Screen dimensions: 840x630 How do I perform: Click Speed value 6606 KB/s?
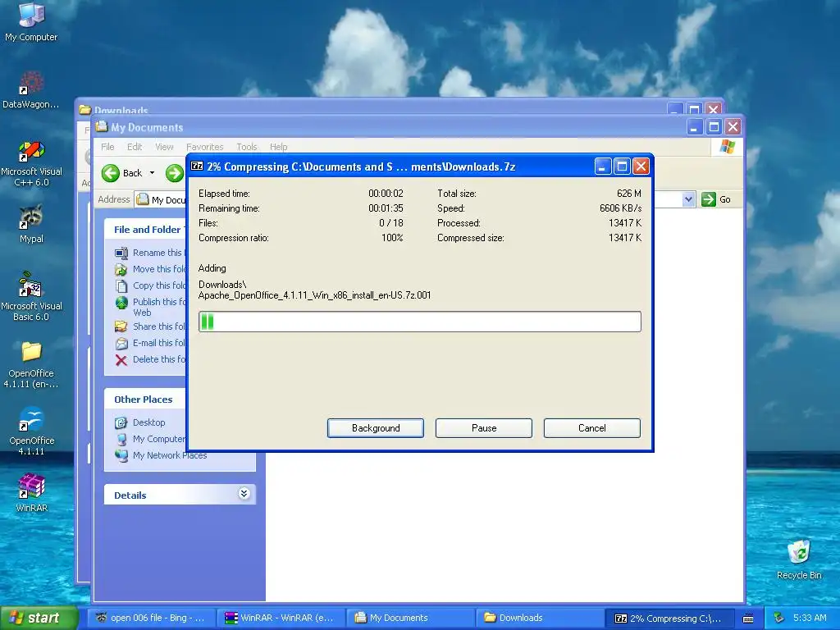pos(620,208)
